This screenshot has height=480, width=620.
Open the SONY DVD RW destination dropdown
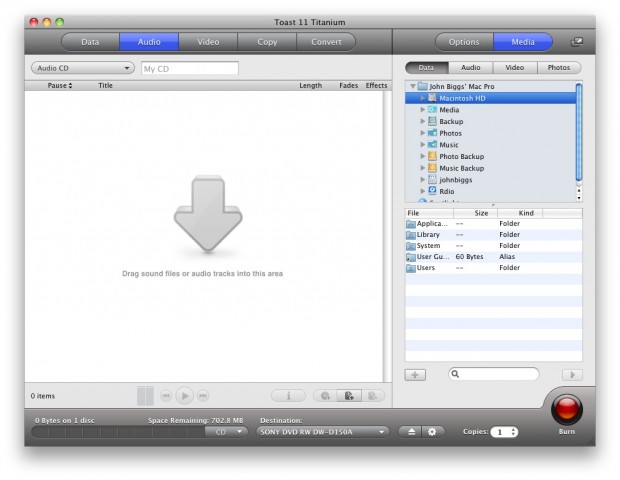point(322,431)
